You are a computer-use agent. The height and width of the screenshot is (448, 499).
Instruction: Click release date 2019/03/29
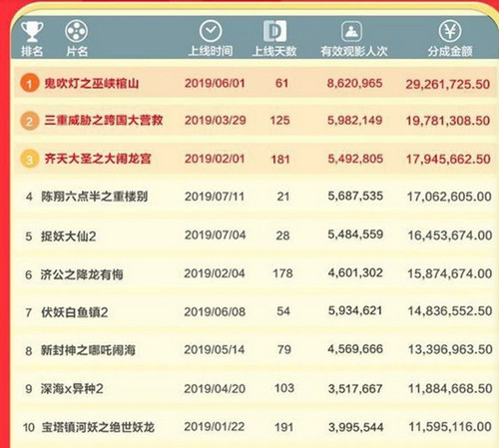[x=216, y=121]
